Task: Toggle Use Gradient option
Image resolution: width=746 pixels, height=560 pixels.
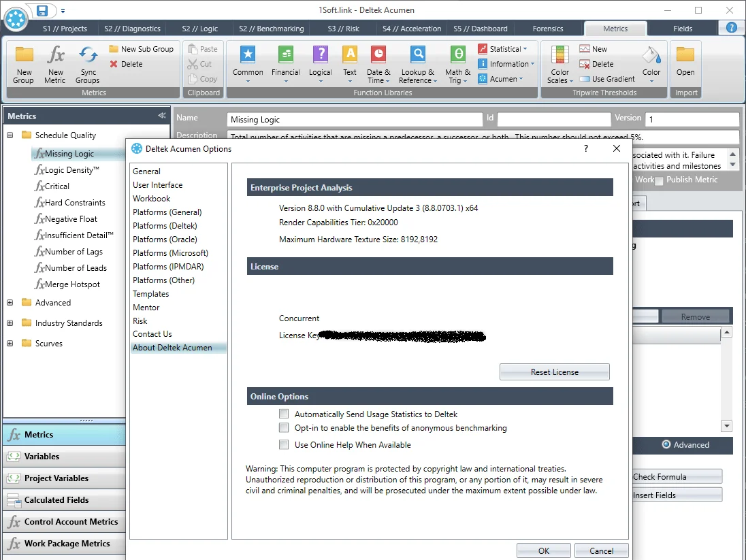Action: pos(608,79)
